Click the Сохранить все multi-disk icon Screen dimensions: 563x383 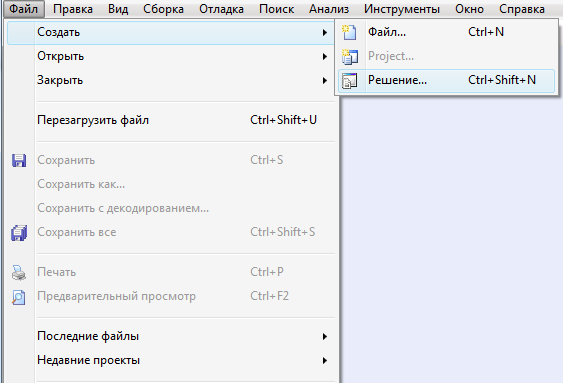(19, 233)
